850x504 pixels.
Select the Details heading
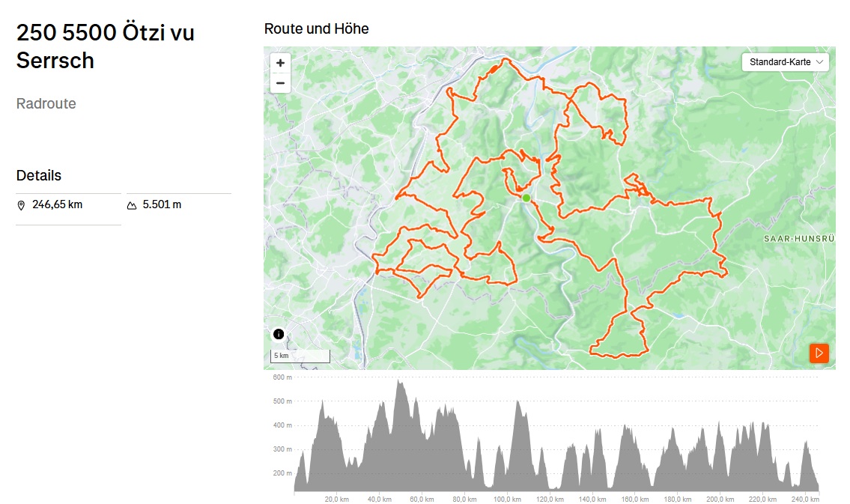(x=39, y=175)
